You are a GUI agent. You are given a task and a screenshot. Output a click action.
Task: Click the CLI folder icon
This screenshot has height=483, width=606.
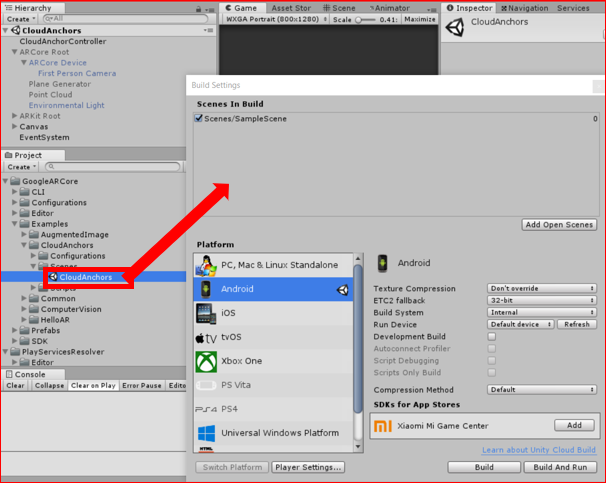pyautogui.click(x=25, y=192)
